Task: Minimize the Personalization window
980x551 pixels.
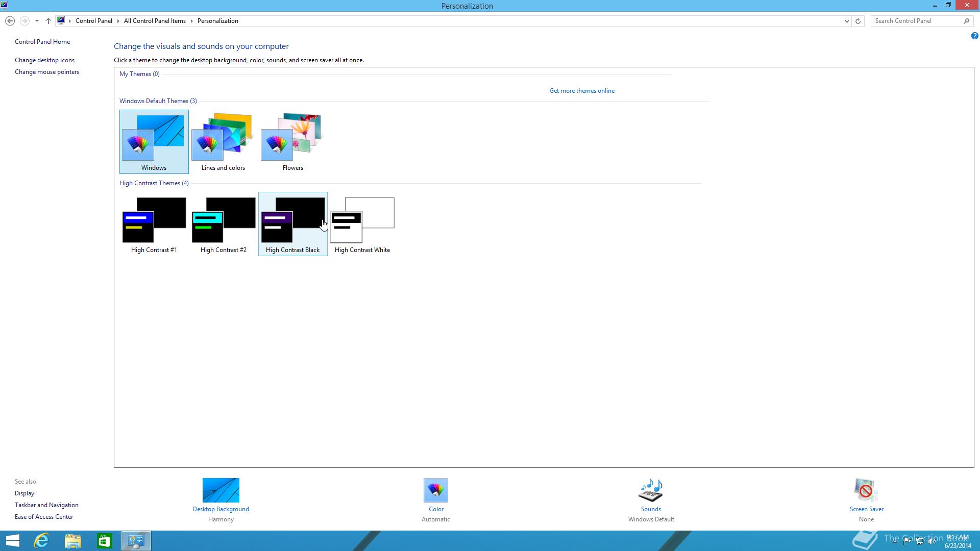Action: tap(935, 6)
